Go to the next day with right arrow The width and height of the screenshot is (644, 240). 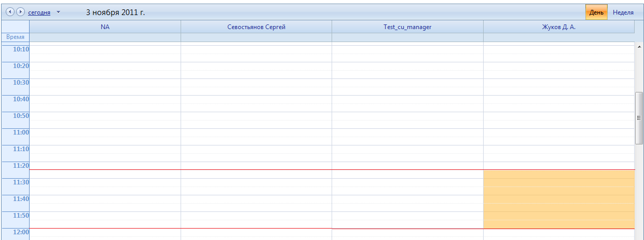coord(20,12)
